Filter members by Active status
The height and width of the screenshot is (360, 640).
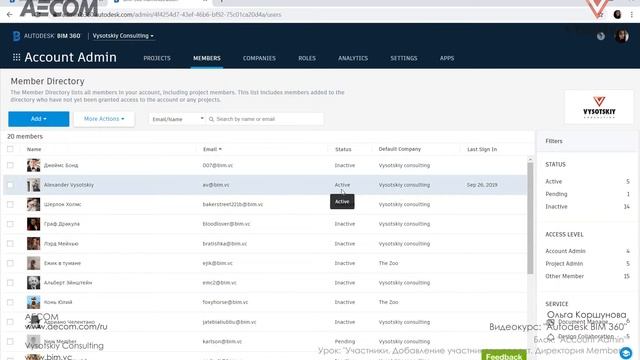pos(553,181)
